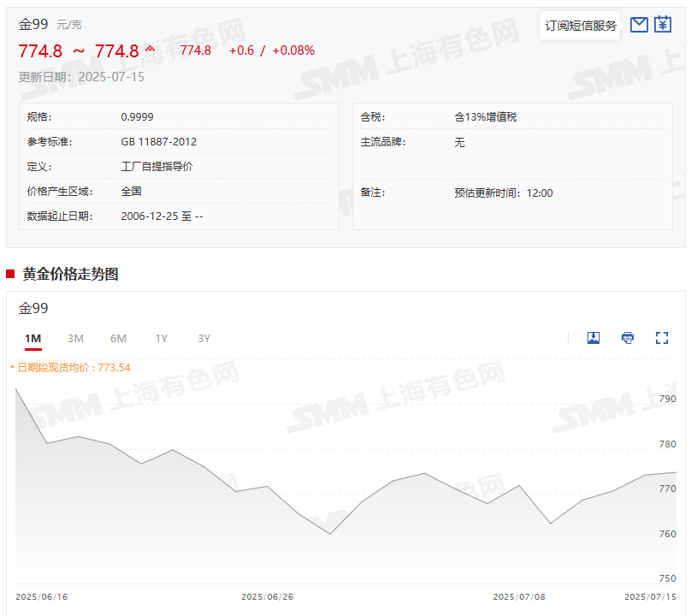
Task: Click date range 2006-12-25 至 --
Action: tap(162, 216)
